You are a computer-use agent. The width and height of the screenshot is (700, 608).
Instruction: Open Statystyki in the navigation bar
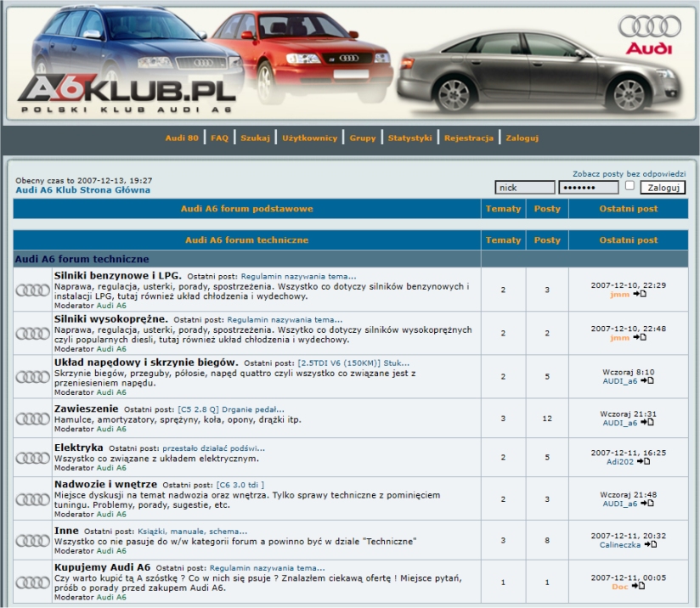pyautogui.click(x=409, y=138)
